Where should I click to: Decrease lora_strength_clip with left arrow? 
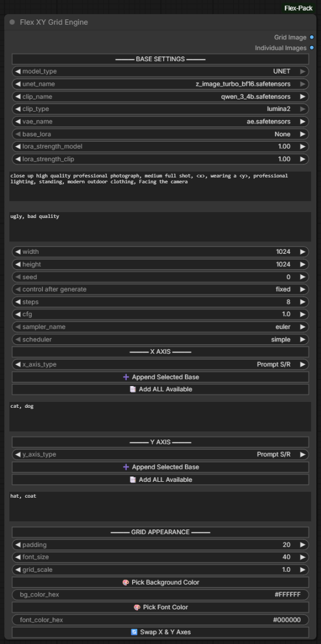18,159
